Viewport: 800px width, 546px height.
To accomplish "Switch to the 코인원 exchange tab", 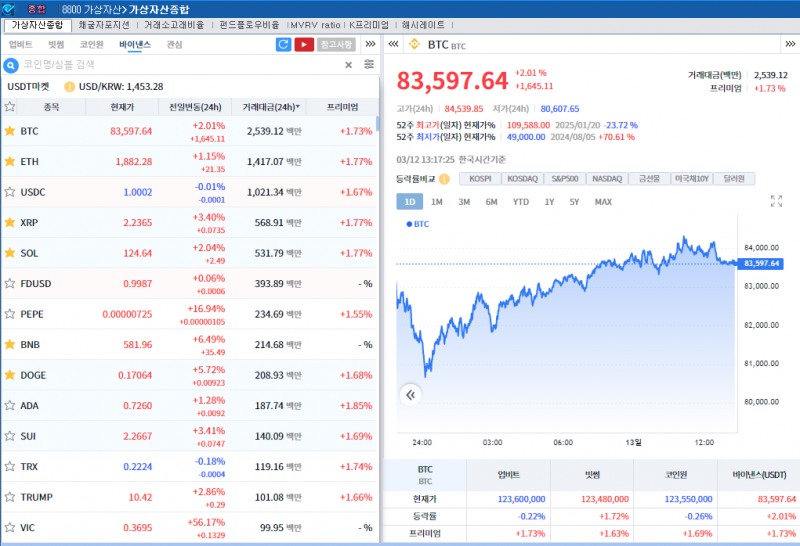I will (91, 44).
